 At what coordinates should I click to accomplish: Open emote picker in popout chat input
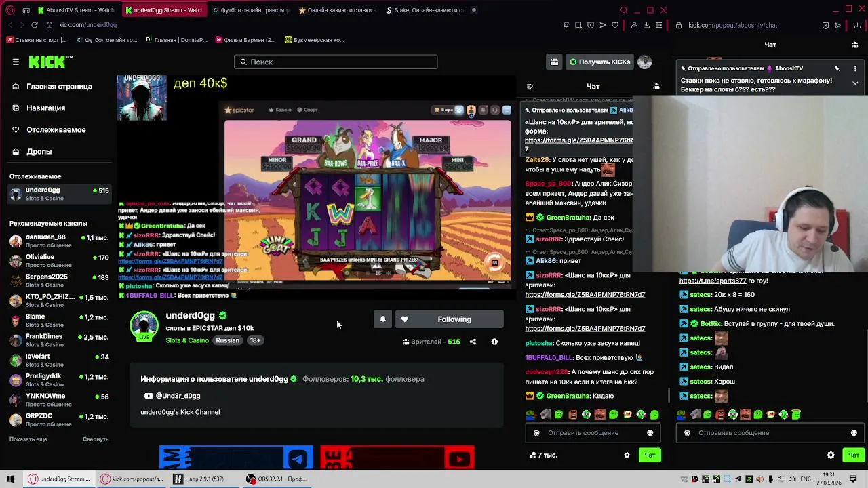pos(854,433)
